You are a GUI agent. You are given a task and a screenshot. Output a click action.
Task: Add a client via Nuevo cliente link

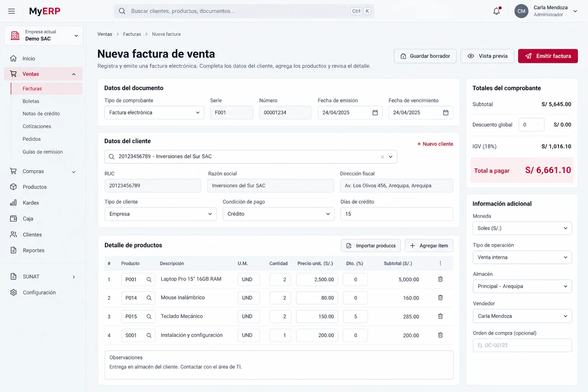tap(435, 144)
